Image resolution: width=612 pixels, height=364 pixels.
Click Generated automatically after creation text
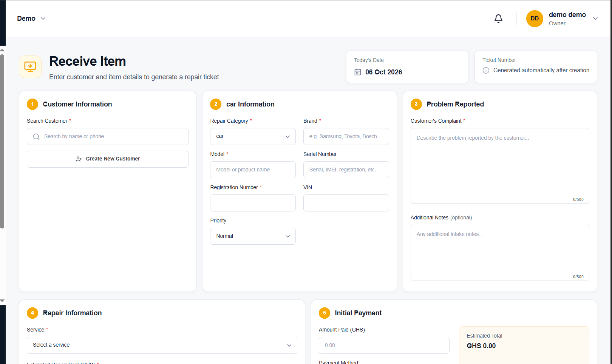point(541,70)
